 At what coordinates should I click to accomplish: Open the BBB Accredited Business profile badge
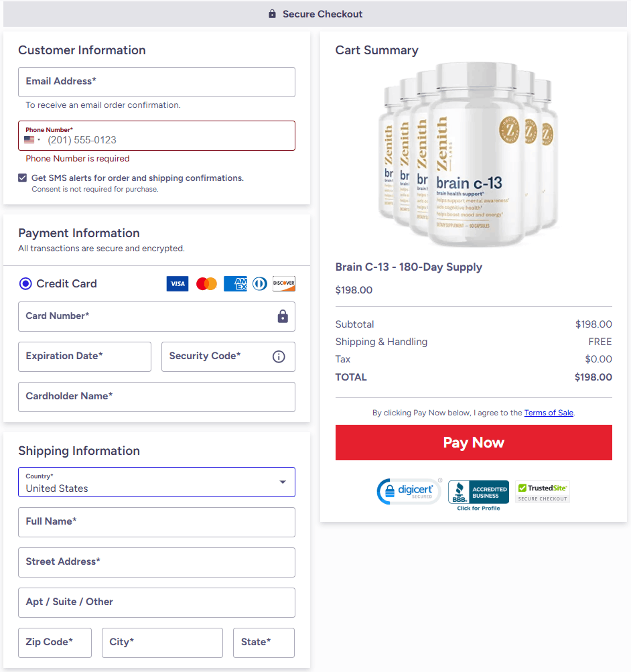click(478, 496)
